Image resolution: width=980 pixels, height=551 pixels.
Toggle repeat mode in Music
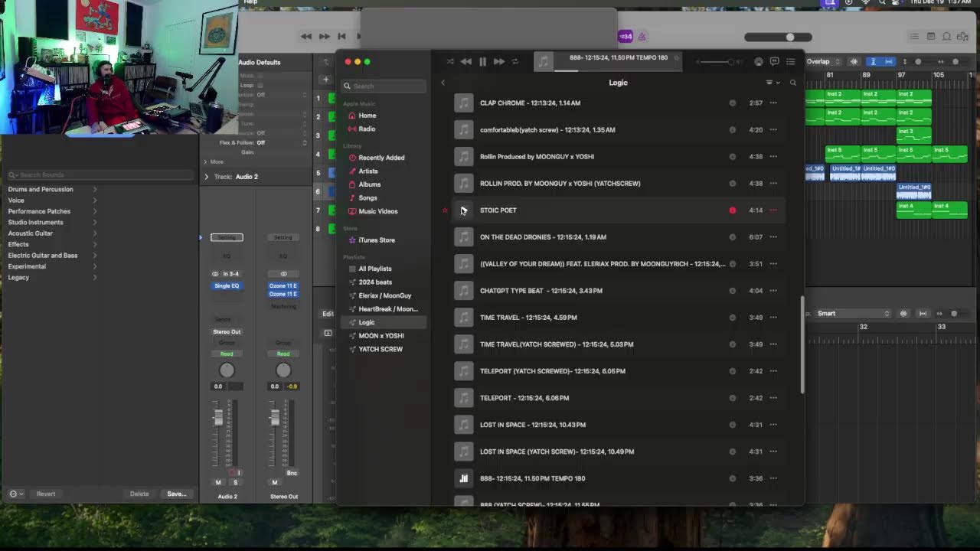click(x=515, y=62)
